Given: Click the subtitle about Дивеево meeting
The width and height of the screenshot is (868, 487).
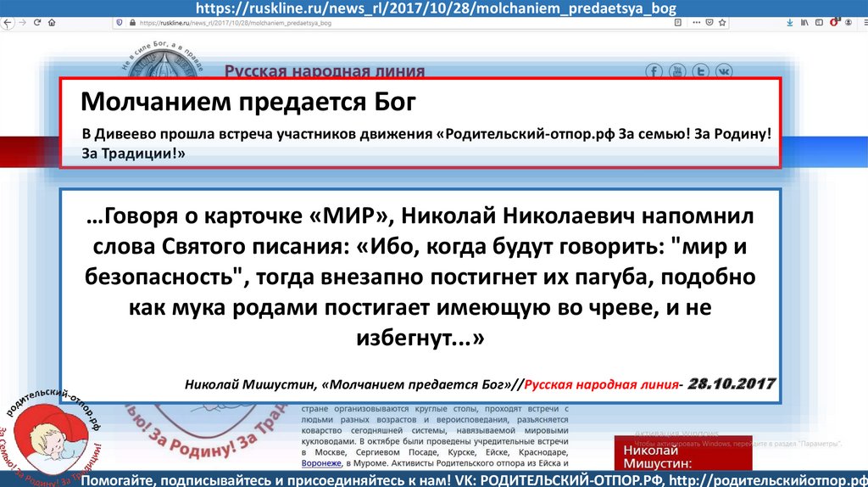Looking at the screenshot, I should [426, 143].
